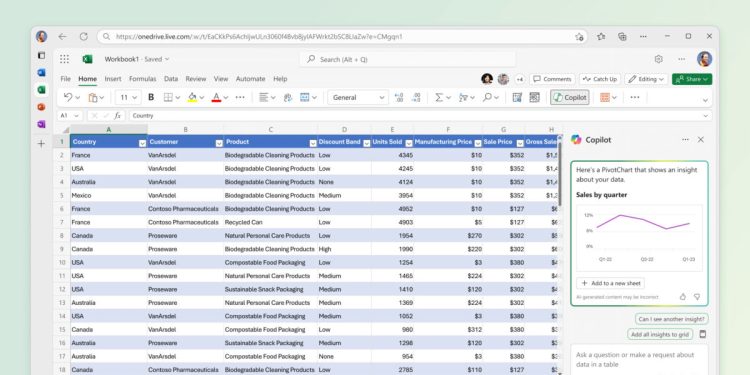Screen dimensions: 750x375
Task: Toggle the Copilot pane button
Action: pyautogui.click(x=570, y=98)
